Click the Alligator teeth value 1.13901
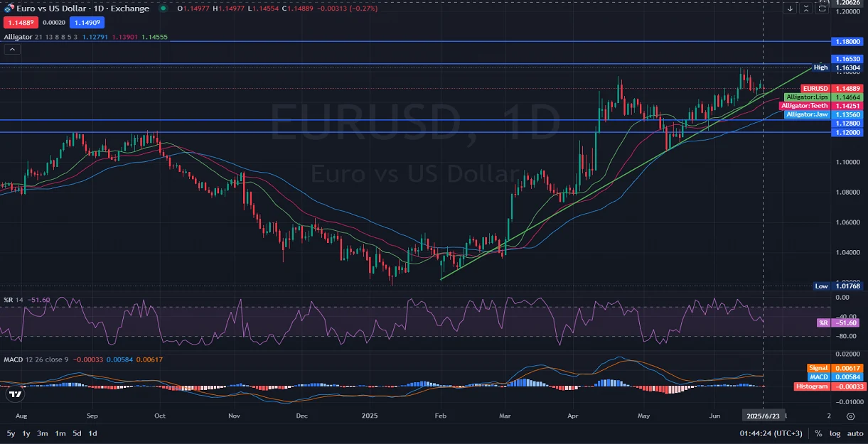The width and height of the screenshot is (868, 444). pos(124,36)
